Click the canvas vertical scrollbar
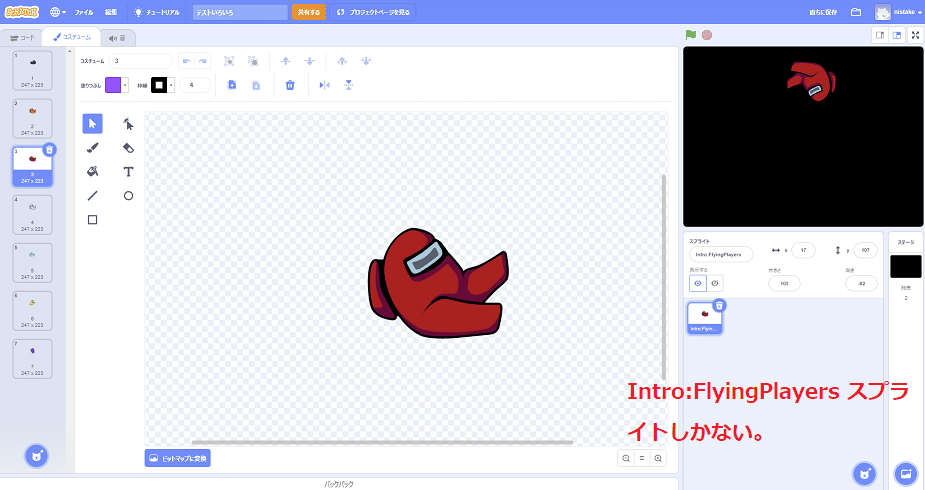 (x=664, y=277)
